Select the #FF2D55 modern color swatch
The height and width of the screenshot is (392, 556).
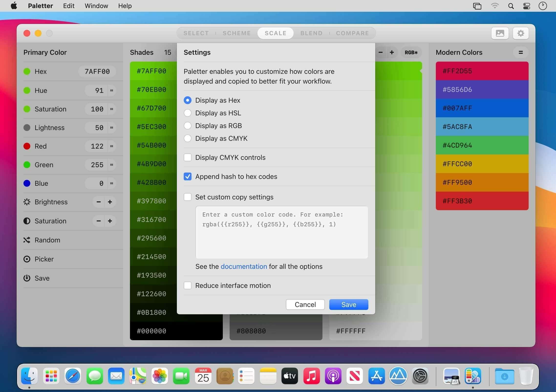pos(482,71)
